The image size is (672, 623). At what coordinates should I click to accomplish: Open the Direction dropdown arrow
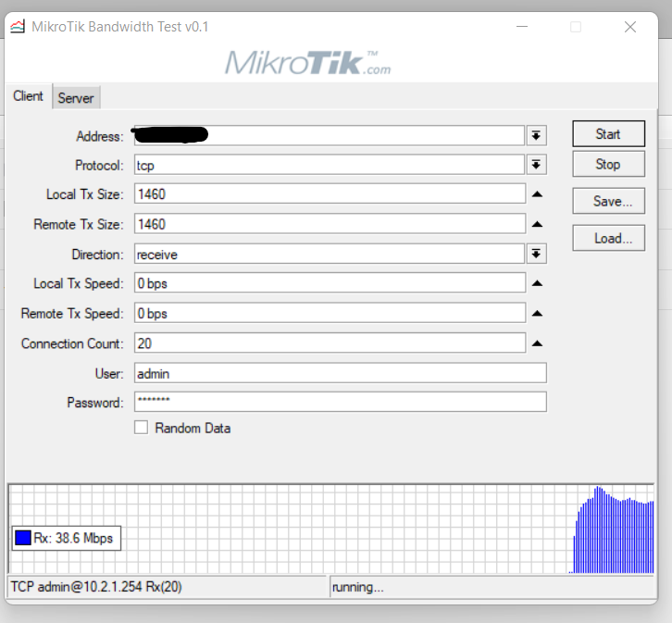(x=536, y=254)
